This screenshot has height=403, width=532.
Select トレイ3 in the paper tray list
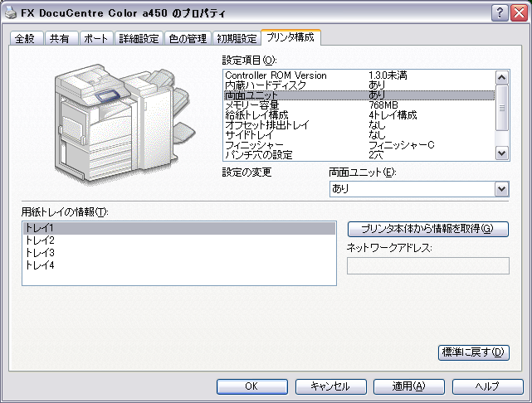pos(41,252)
